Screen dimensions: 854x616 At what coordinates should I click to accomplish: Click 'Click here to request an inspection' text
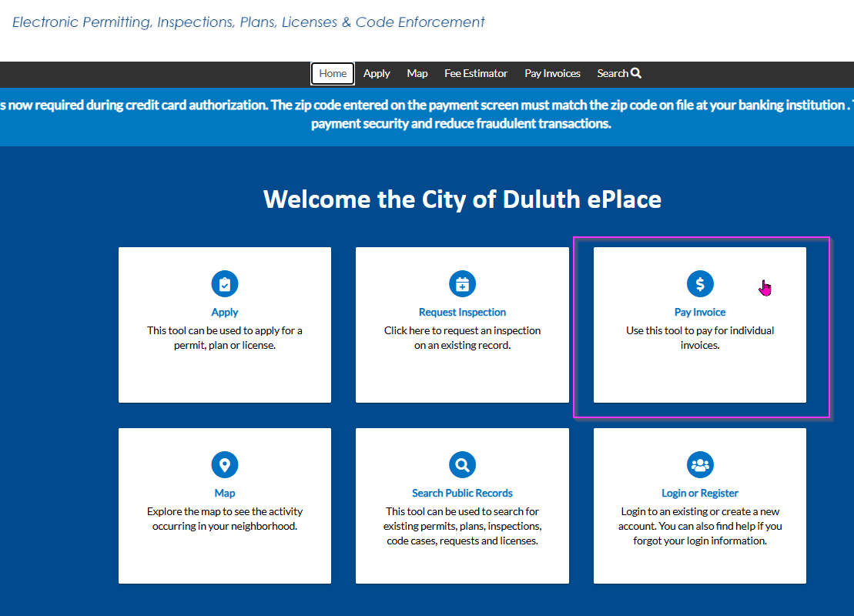coord(462,338)
